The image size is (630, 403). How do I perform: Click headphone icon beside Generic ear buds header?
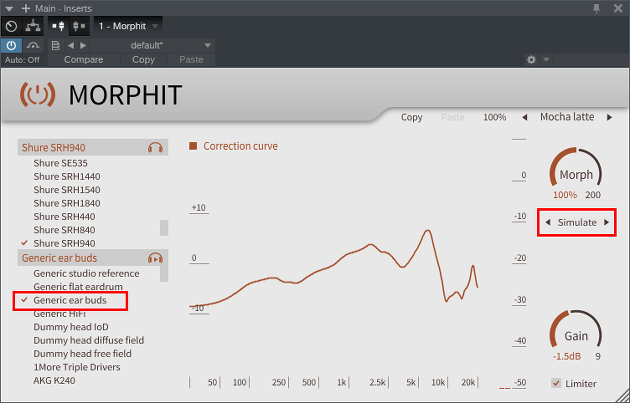point(155,258)
